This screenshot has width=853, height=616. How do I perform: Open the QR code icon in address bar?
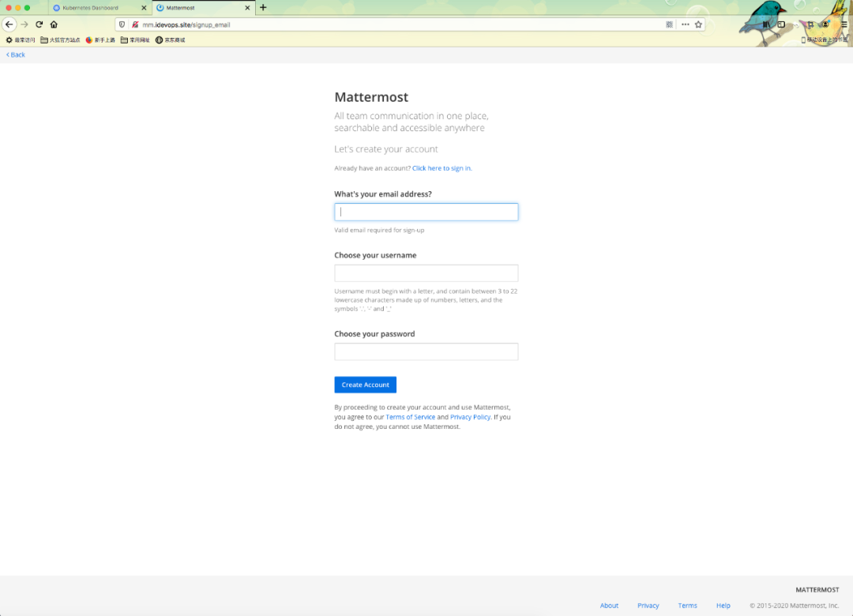(x=669, y=24)
